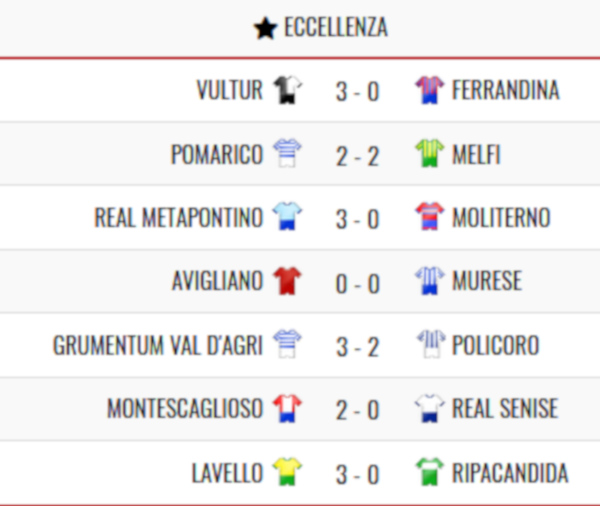
Task: Click Montescaglioso's red white blue jersey
Action: (287, 408)
